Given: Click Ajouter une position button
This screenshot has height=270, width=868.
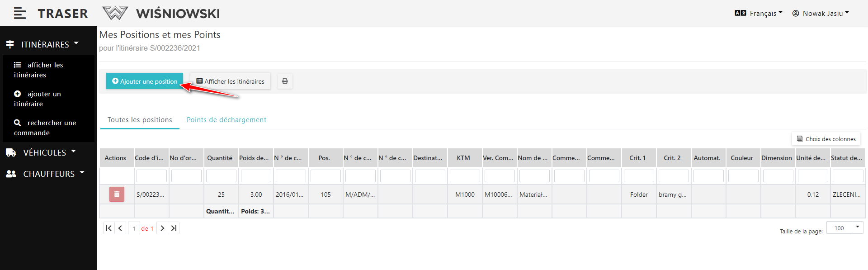Looking at the screenshot, I should [x=145, y=81].
